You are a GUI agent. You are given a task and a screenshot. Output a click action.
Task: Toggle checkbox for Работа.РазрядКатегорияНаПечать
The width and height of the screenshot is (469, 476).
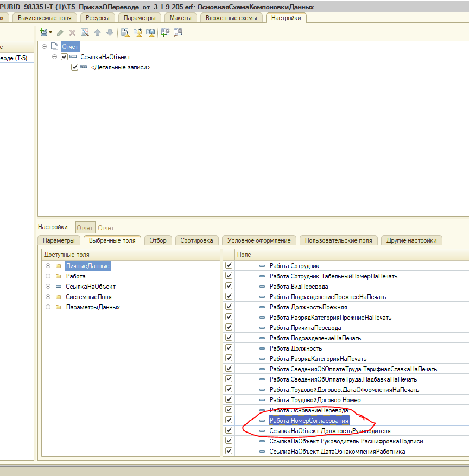coord(229,358)
